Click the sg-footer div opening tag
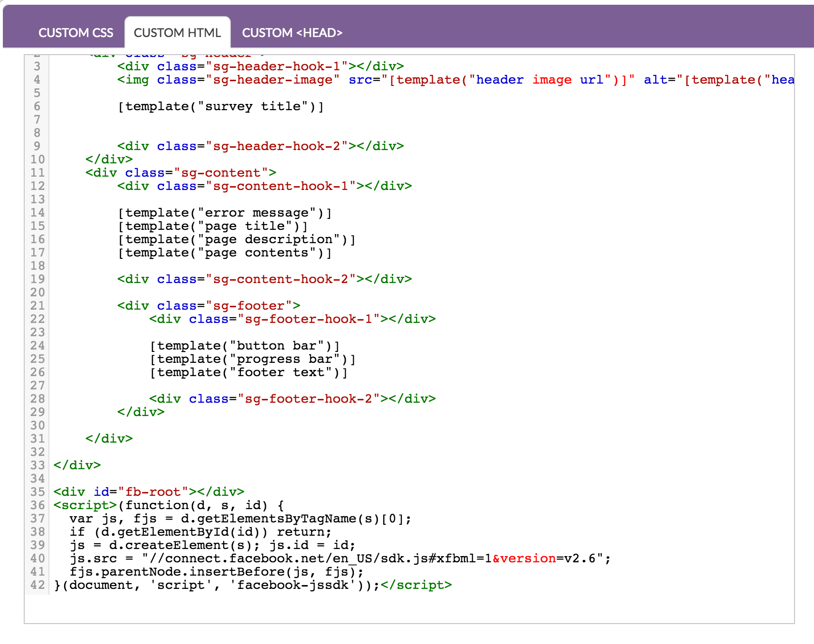Image resolution: width=814 pixels, height=644 pixels. tap(209, 306)
